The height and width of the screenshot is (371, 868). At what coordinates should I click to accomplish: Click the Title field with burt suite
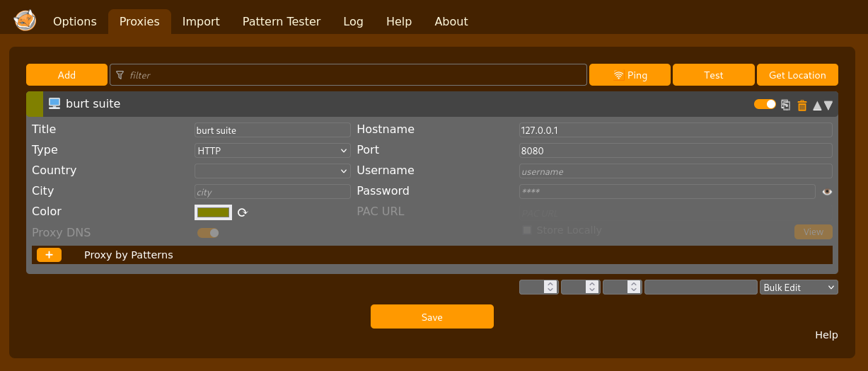coord(272,130)
